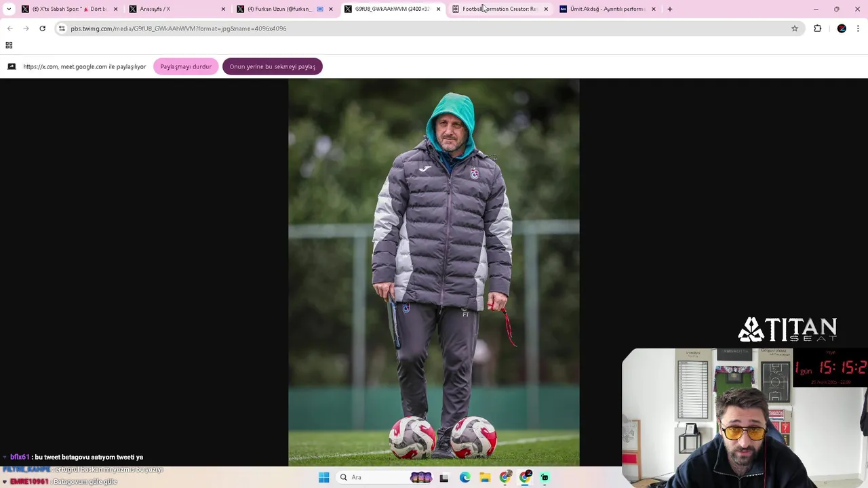Open the active Chrome window taskbar icon

coord(525,477)
